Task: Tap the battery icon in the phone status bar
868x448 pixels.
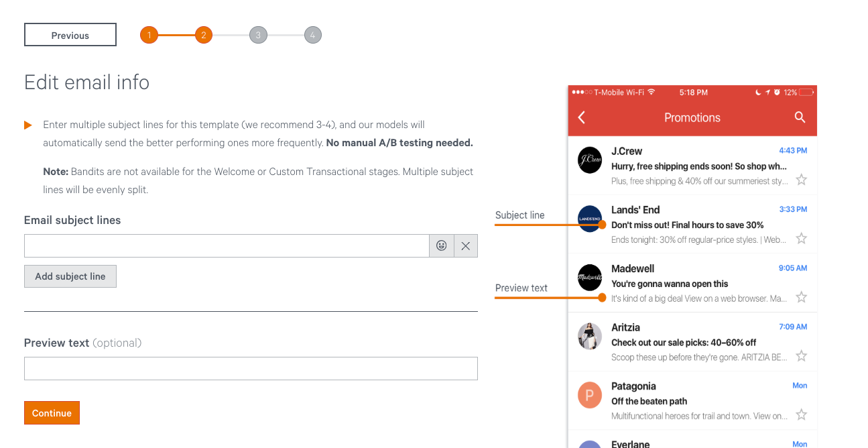Action: pyautogui.click(x=806, y=92)
